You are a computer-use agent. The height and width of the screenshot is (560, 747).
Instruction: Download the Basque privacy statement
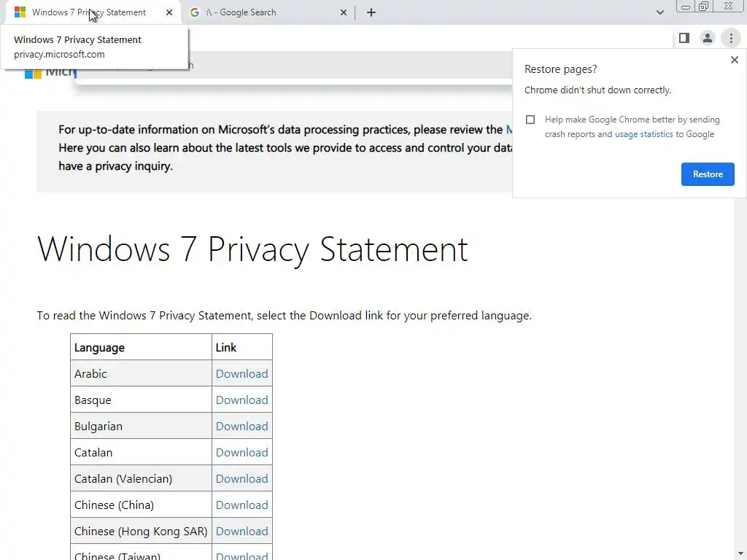click(x=241, y=400)
